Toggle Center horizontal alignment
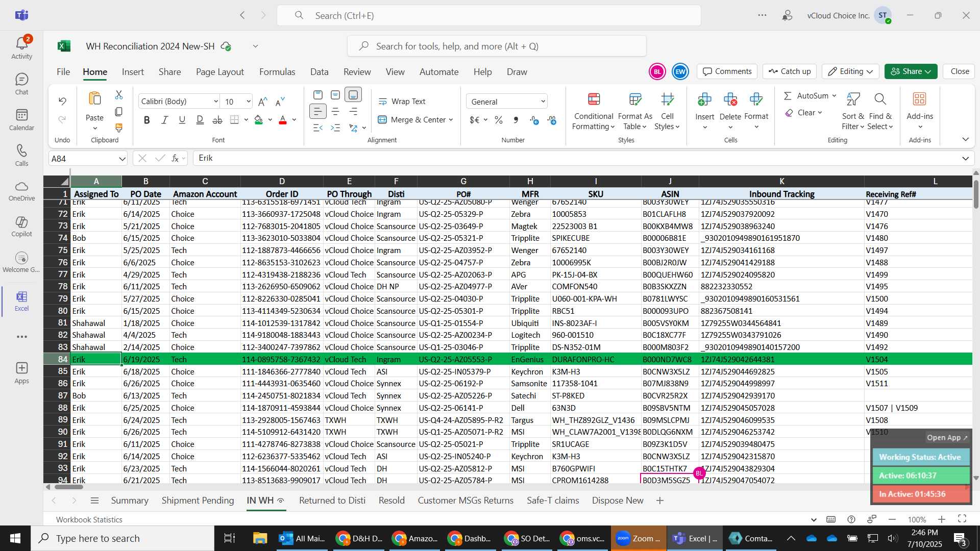The image size is (980, 551). pos(335,111)
